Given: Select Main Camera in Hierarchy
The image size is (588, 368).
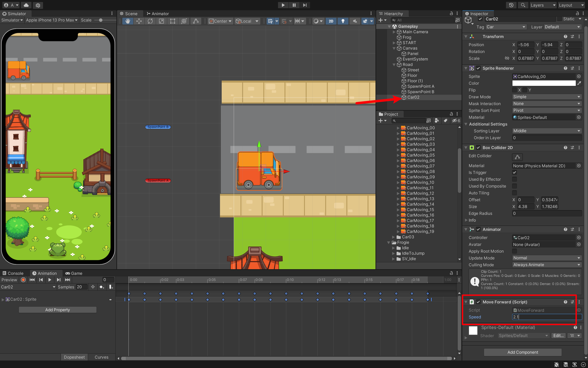Looking at the screenshot, I should pos(415,32).
